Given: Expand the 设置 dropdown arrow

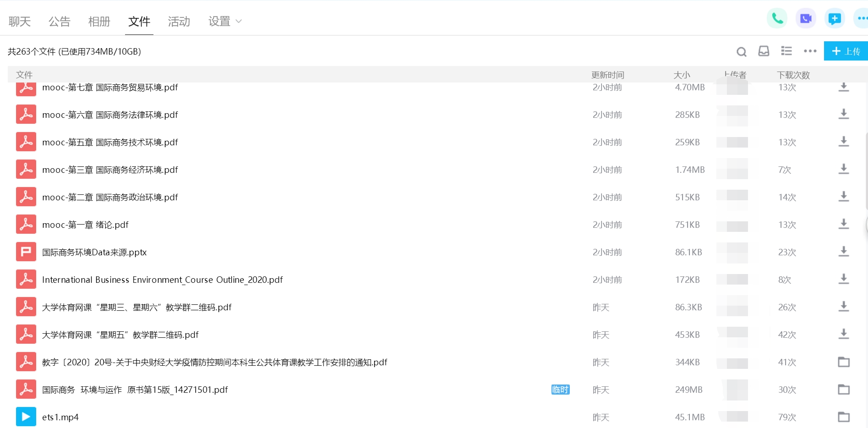Looking at the screenshot, I should pyautogui.click(x=239, y=22).
